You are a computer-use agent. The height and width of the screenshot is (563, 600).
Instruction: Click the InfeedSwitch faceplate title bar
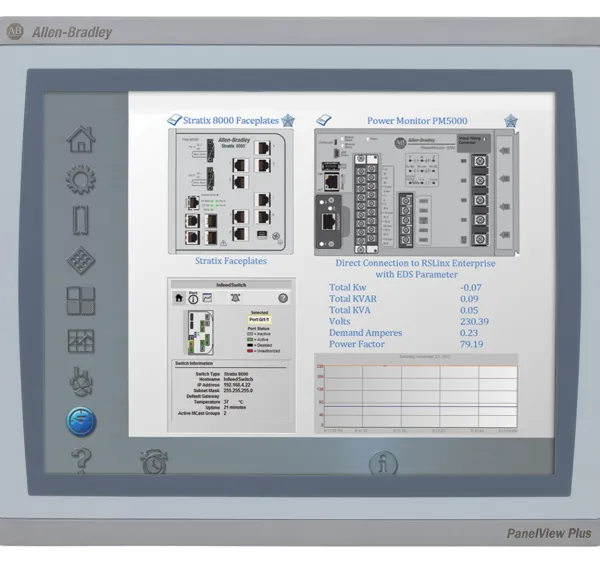tap(231, 285)
